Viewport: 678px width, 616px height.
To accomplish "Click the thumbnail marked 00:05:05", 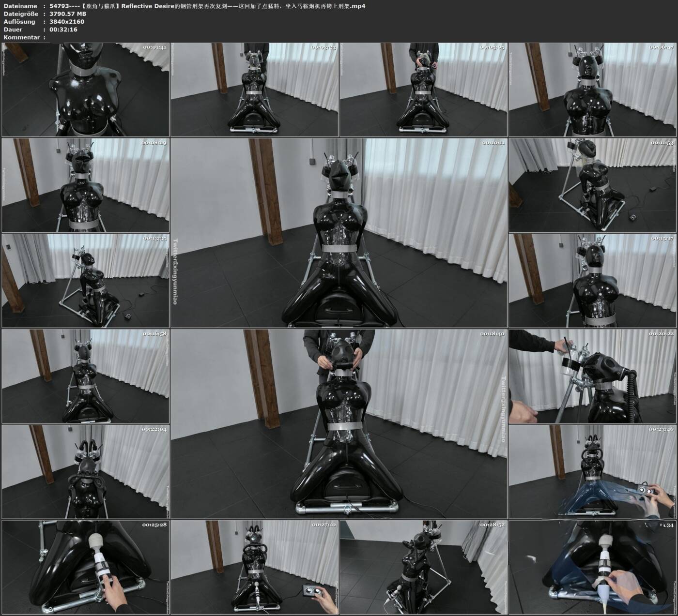I will tap(423, 90).
